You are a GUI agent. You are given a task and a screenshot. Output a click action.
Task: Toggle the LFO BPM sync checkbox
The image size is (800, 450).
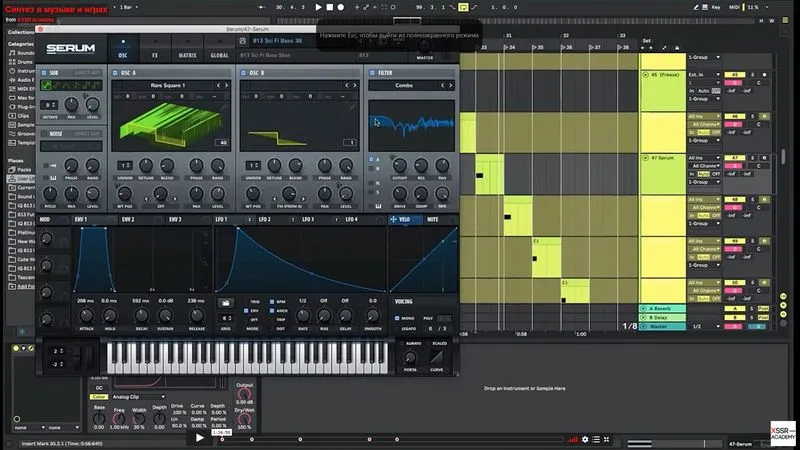pos(272,302)
